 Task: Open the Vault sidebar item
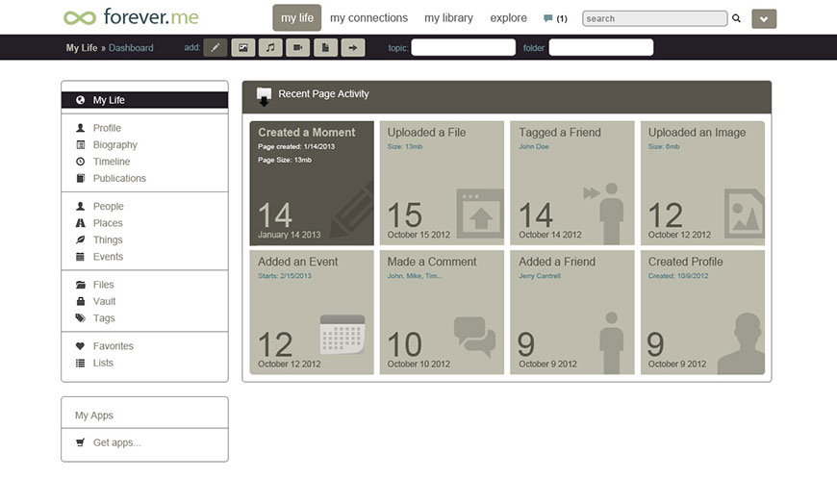pos(104,301)
